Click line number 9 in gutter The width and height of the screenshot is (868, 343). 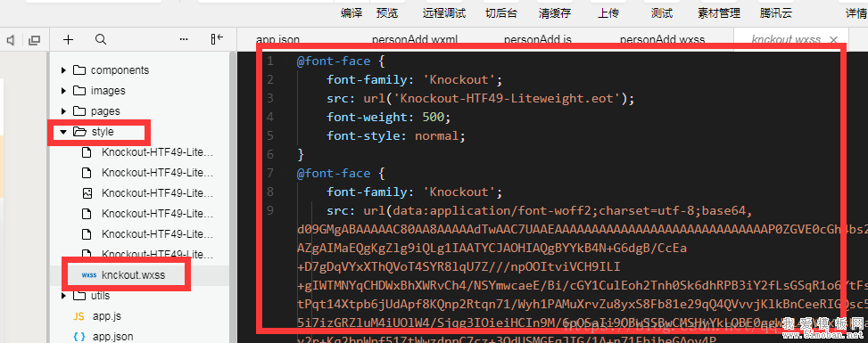tap(270, 211)
